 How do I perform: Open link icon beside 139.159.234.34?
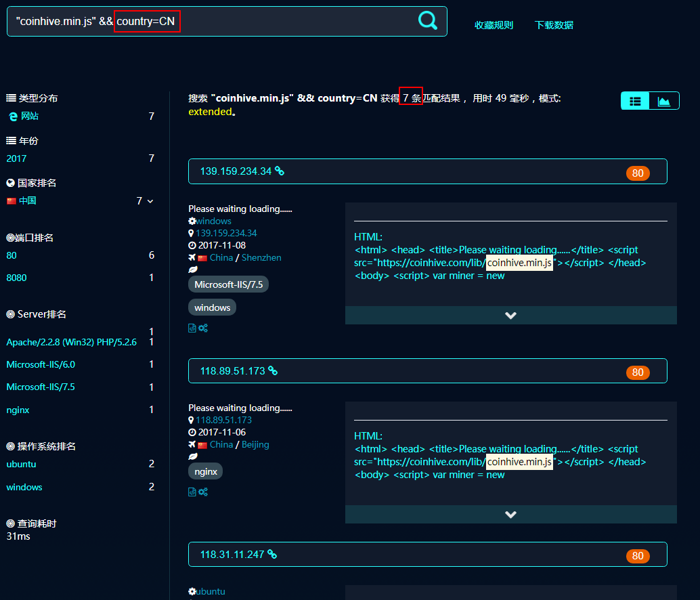point(280,171)
